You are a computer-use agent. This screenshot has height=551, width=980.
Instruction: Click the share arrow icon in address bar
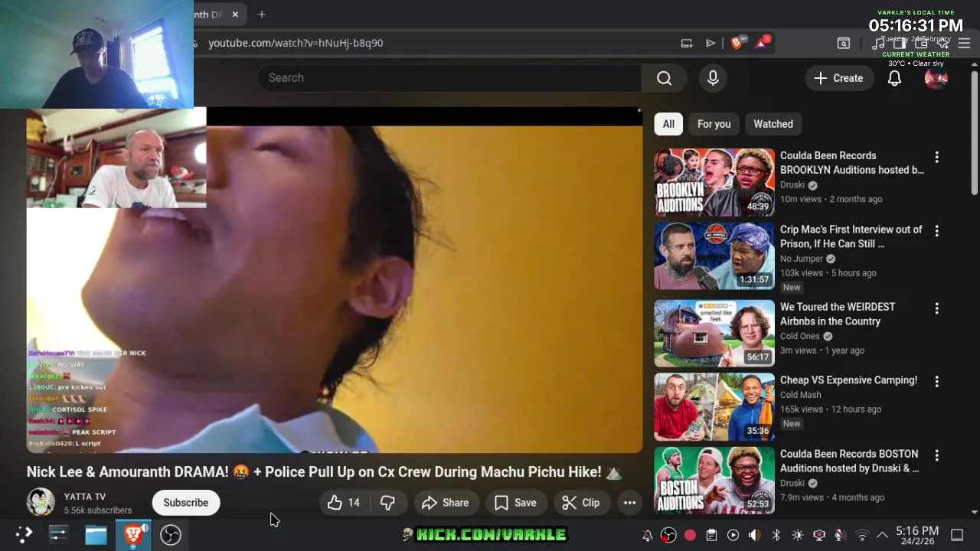(710, 43)
